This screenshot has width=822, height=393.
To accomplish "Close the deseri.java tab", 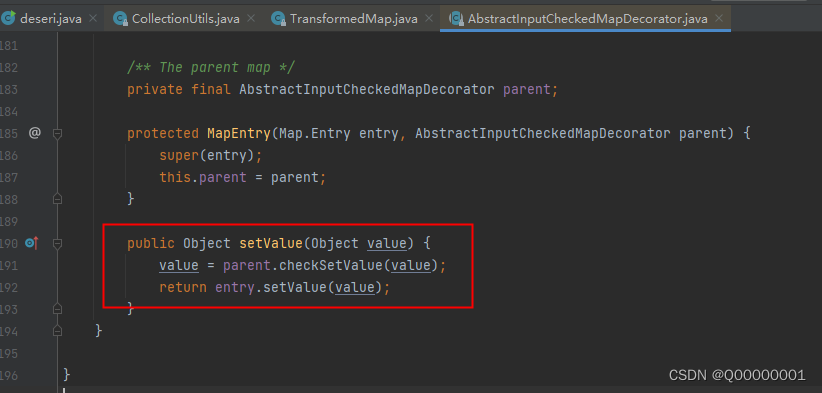I will tap(93, 18).
